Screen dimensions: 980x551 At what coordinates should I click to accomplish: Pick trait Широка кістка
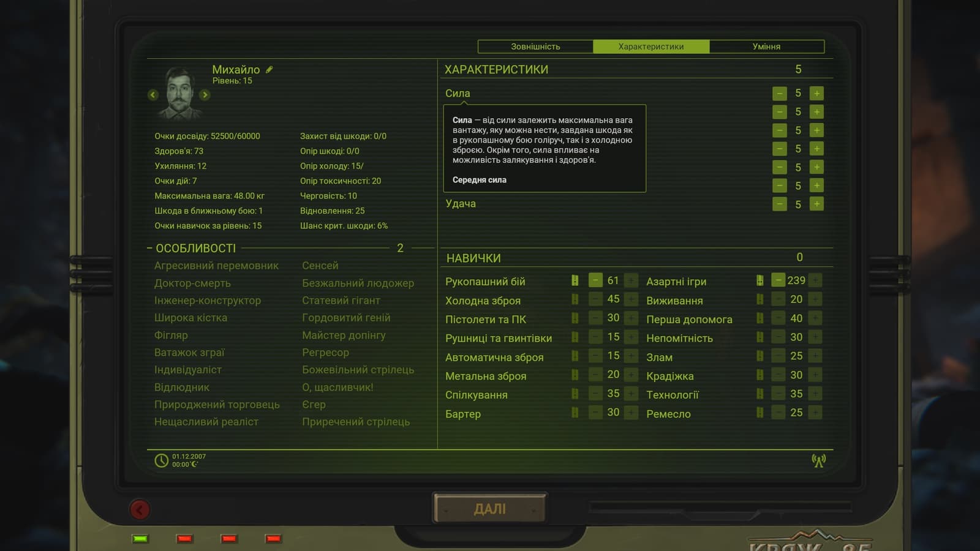pyautogui.click(x=190, y=318)
